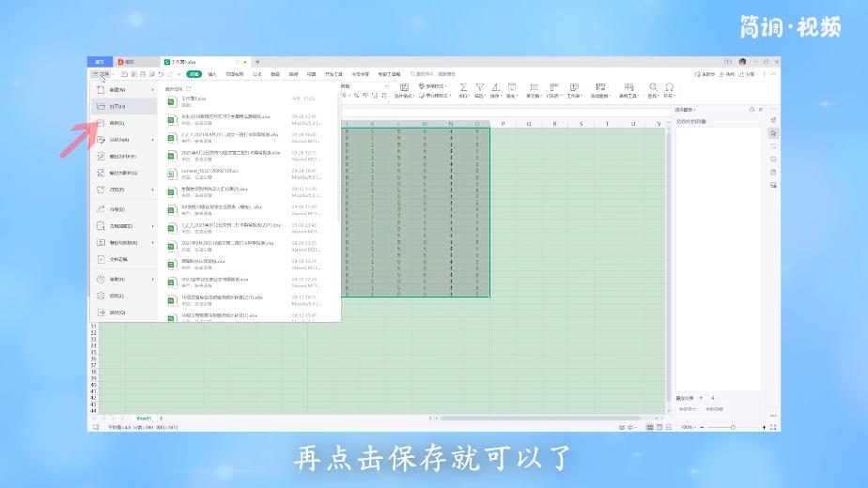
Task: Click the 条件格式 (Conditional Format) icon
Action: [x=404, y=86]
